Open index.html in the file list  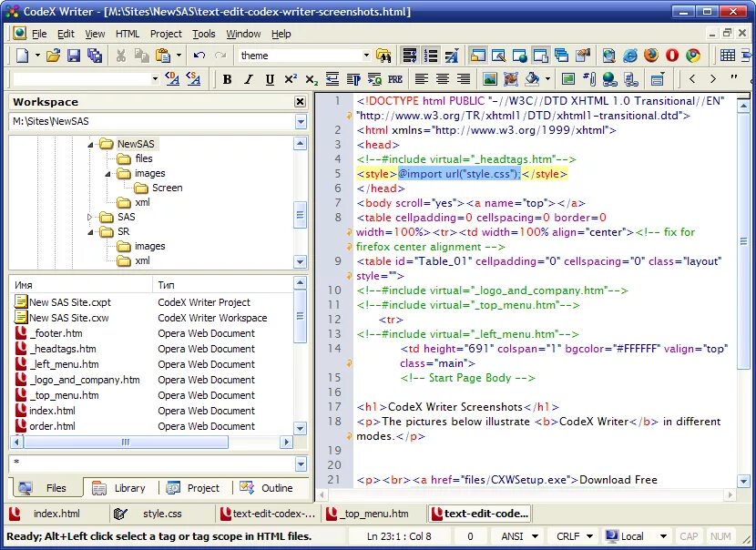pos(52,411)
